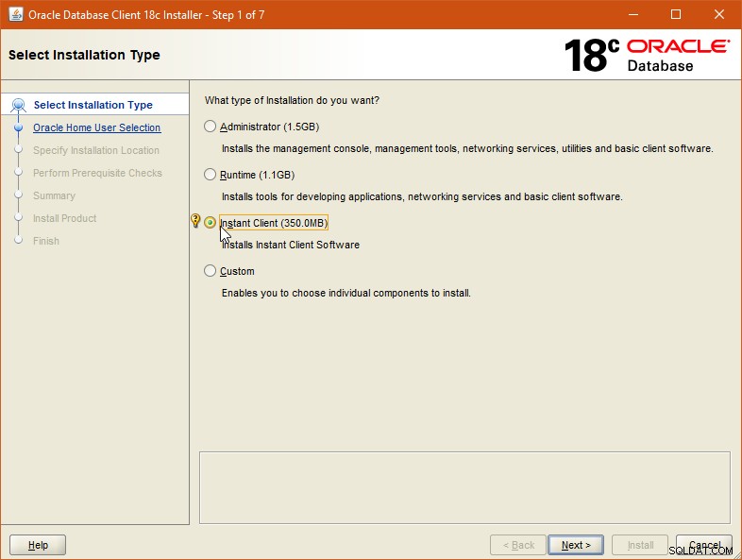Click the Select Installation Type step marker icon
The image size is (742, 560).
(x=19, y=105)
